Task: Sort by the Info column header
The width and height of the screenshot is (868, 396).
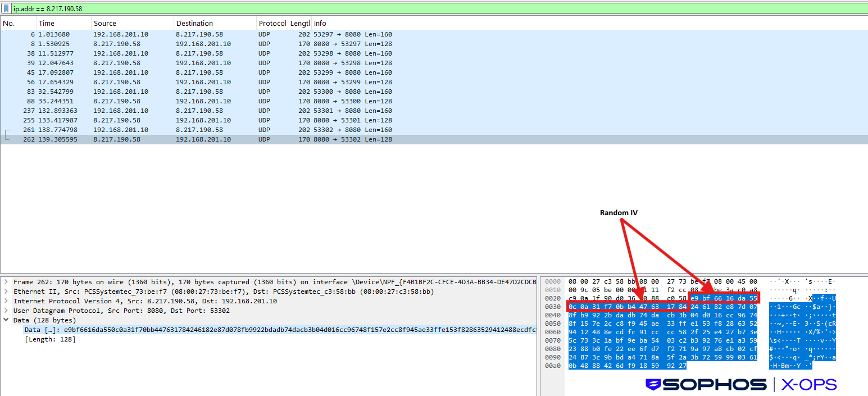Action: (x=589, y=24)
